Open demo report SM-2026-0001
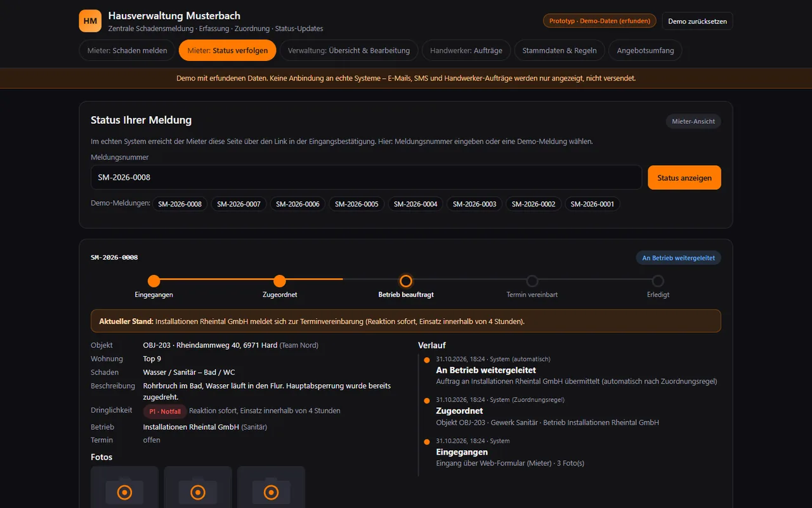 (x=593, y=204)
